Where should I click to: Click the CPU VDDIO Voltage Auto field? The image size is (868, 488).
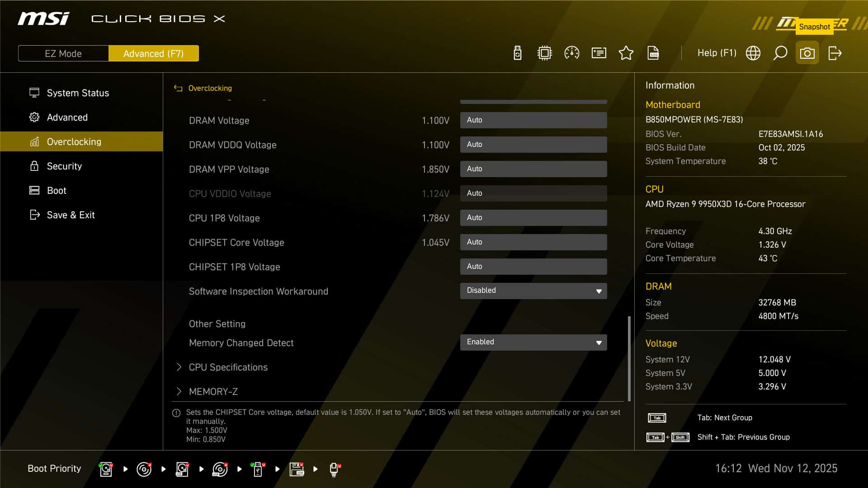[x=533, y=193]
